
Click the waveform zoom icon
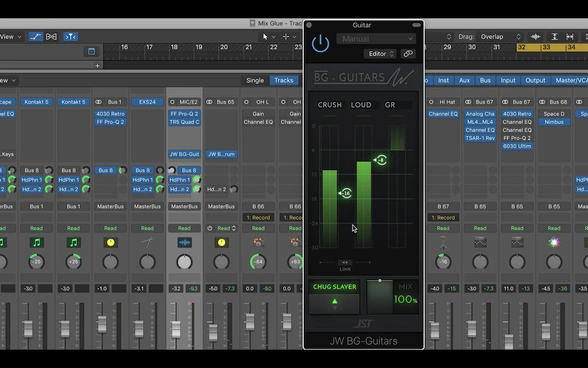535,37
